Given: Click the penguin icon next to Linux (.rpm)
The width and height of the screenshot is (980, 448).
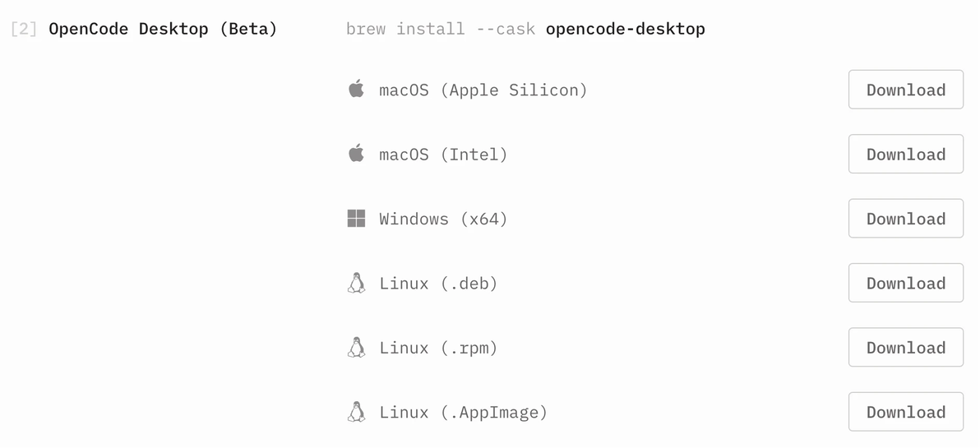Looking at the screenshot, I should click(x=356, y=348).
